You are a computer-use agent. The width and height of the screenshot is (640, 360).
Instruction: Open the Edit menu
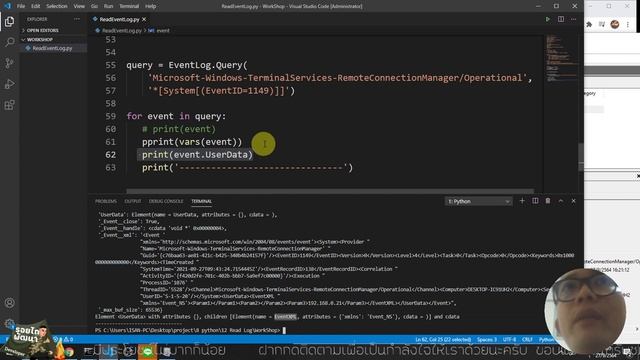(x=36, y=6)
